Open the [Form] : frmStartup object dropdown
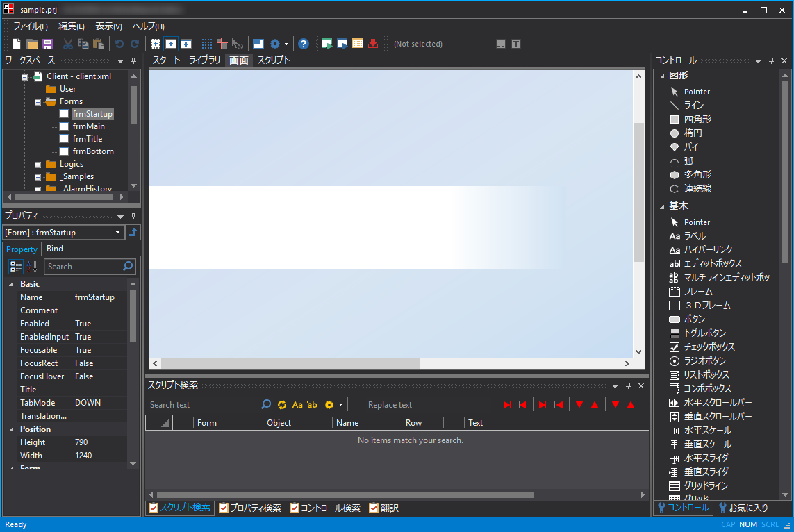Screen dimensions: 794x532 click(x=117, y=233)
